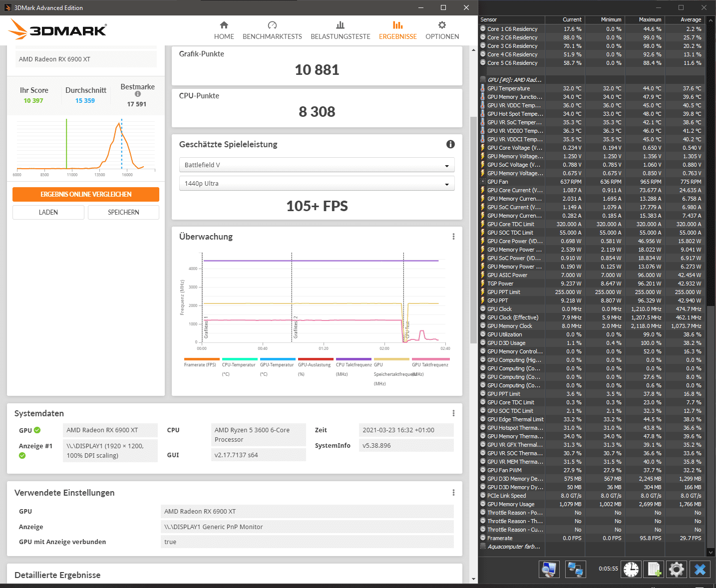This screenshot has height=588, width=716.
Task: Click the Maximum column header
Action: (x=645, y=19)
